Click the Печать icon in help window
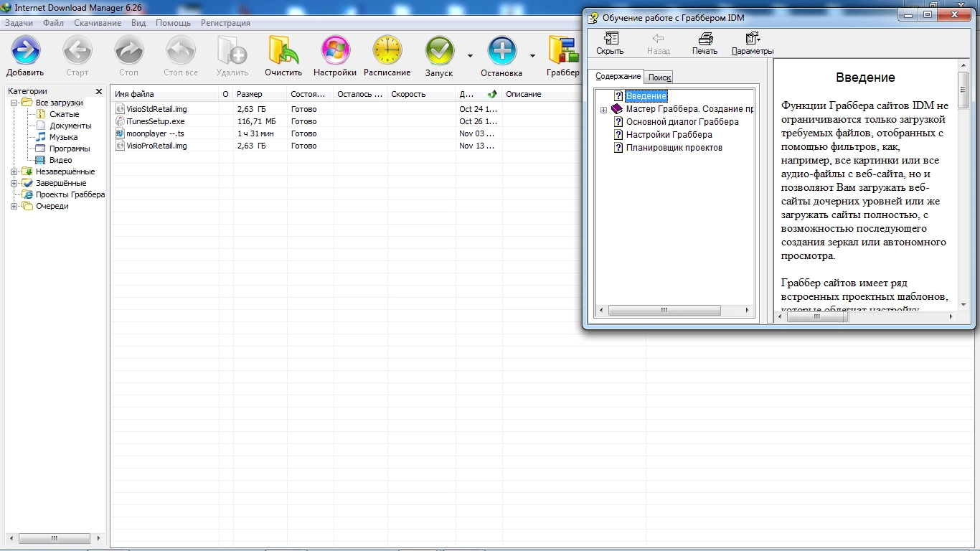 (x=705, y=43)
